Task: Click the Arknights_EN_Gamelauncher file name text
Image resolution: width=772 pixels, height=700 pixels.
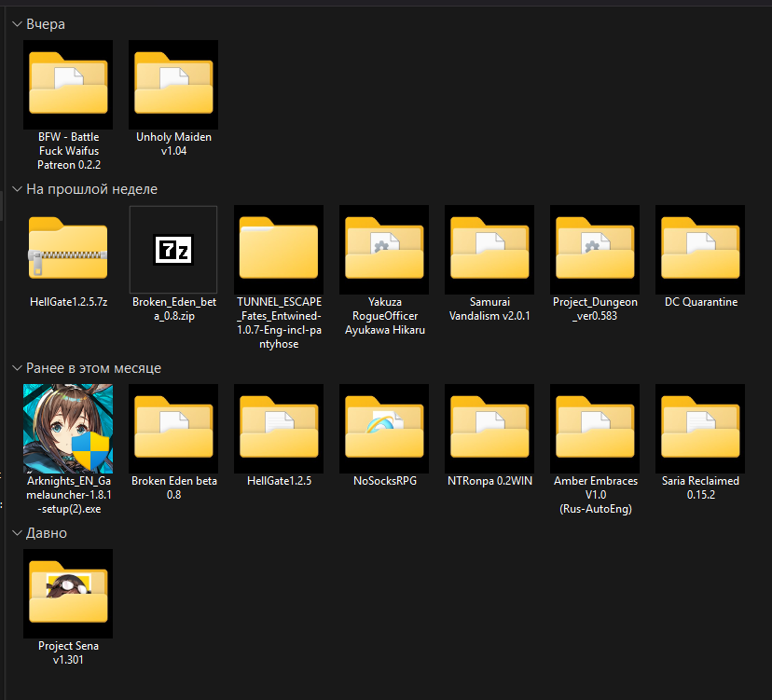Action: [68, 495]
